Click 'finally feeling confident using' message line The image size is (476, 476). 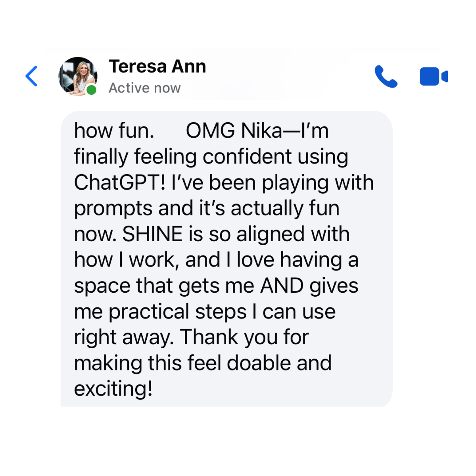pos(211,157)
